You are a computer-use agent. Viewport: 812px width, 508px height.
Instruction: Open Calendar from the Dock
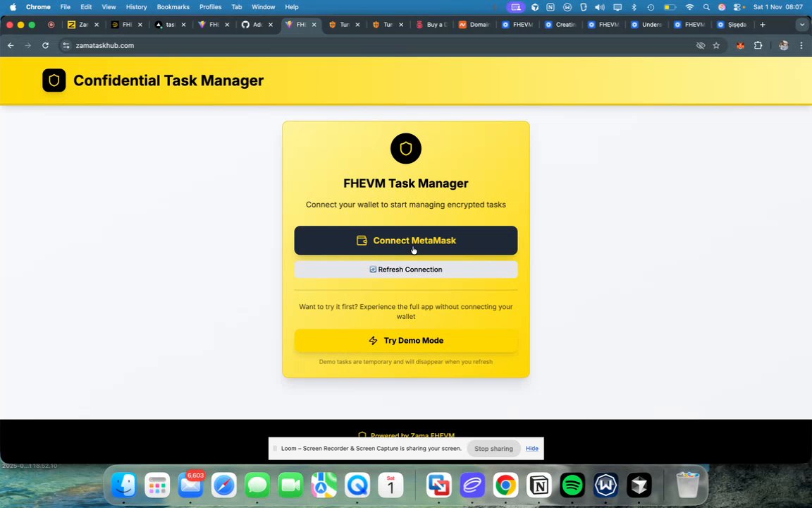pyautogui.click(x=391, y=485)
